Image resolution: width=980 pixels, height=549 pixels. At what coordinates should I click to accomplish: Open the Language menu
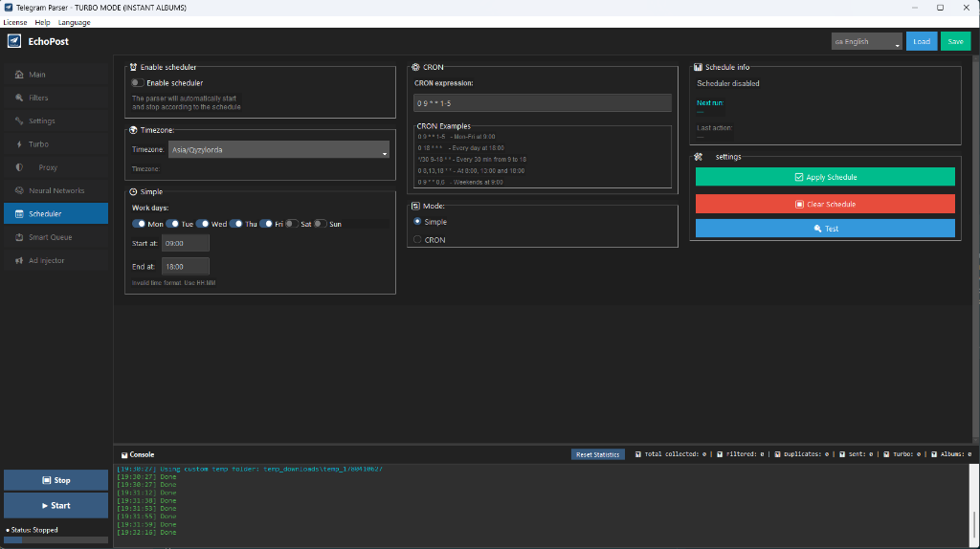75,23
